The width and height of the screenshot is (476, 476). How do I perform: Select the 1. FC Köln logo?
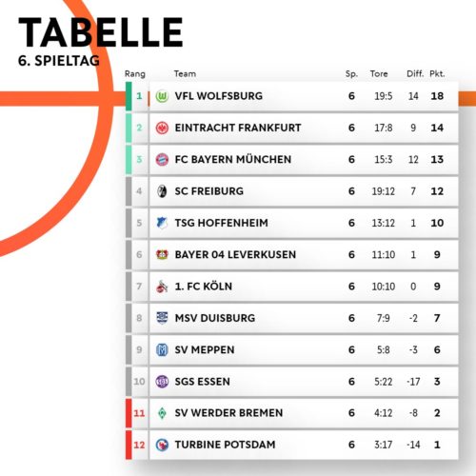[162, 287]
